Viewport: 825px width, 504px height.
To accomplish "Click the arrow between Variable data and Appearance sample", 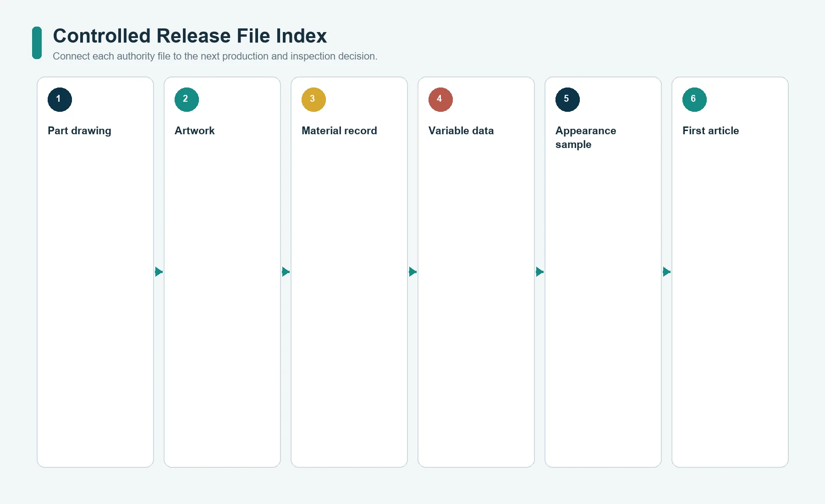I will pyautogui.click(x=540, y=272).
